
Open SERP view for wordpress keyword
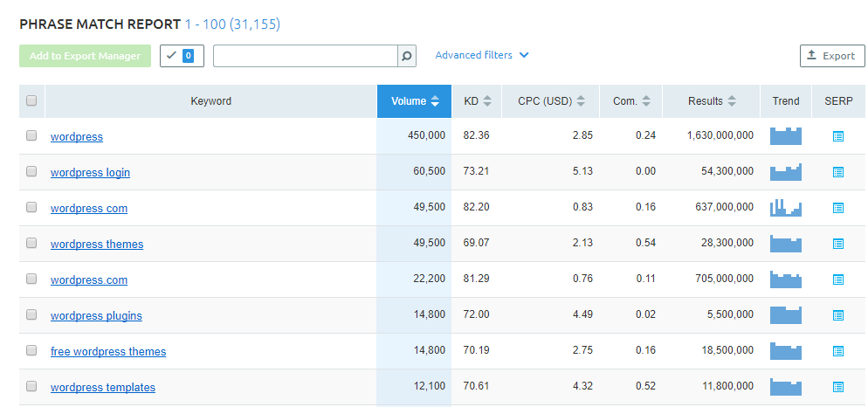click(x=838, y=136)
